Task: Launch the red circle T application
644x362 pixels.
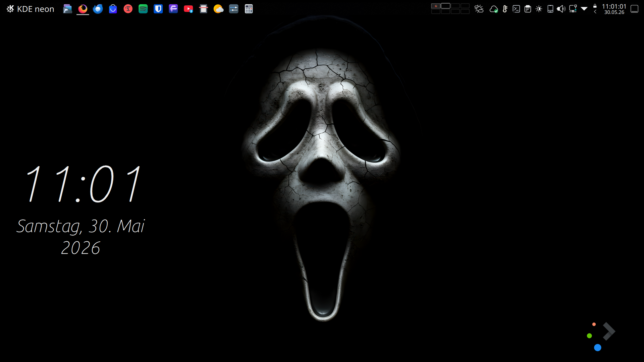Action: pos(128,9)
